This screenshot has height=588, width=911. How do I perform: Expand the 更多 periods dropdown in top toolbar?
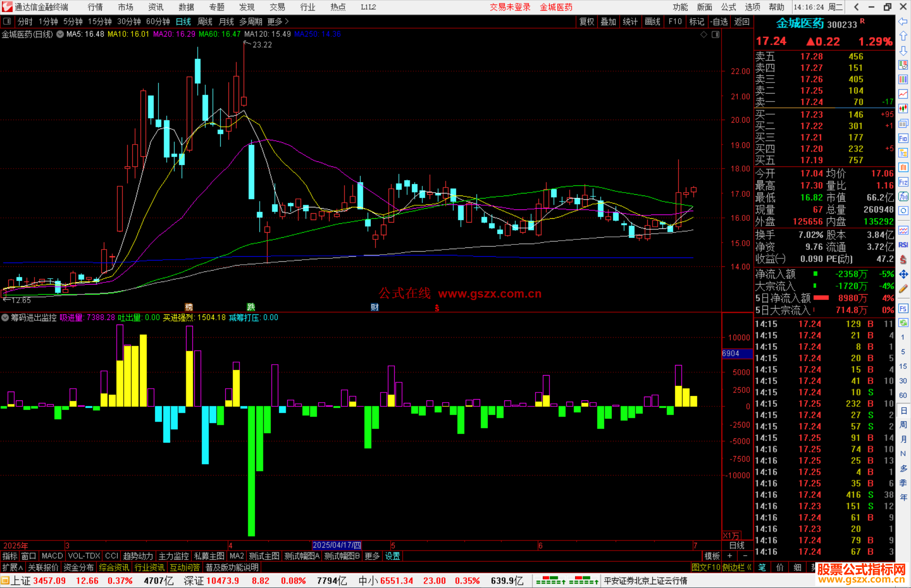coord(278,21)
